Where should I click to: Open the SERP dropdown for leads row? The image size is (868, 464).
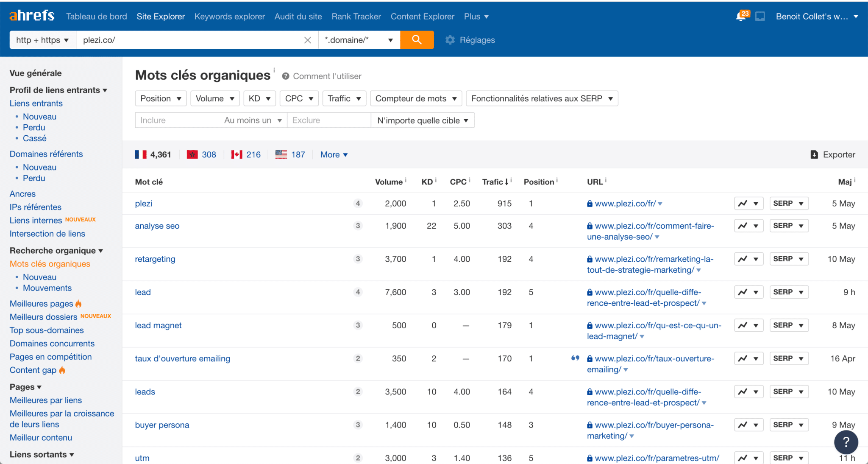click(x=789, y=391)
